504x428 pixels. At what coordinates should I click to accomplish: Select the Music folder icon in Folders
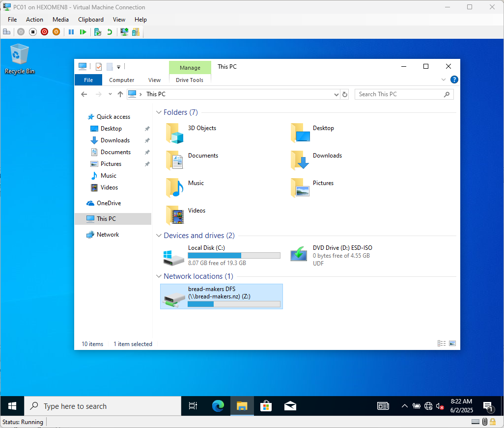coord(175,188)
